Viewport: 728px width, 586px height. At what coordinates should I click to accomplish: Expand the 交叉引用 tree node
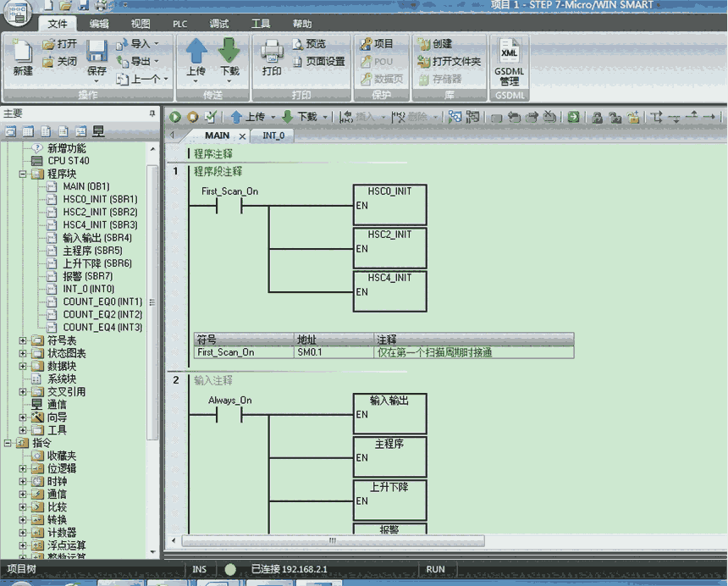tap(22, 392)
